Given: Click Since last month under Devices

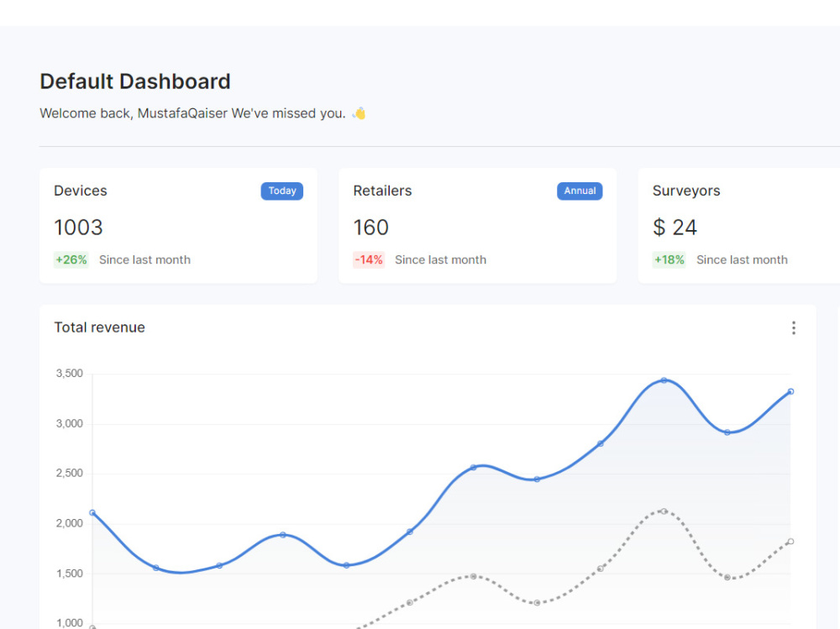Looking at the screenshot, I should click(x=144, y=259).
